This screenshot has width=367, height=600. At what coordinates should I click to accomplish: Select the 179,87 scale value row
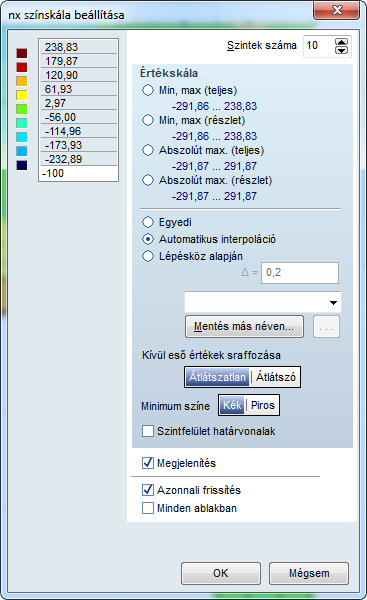tap(78, 61)
